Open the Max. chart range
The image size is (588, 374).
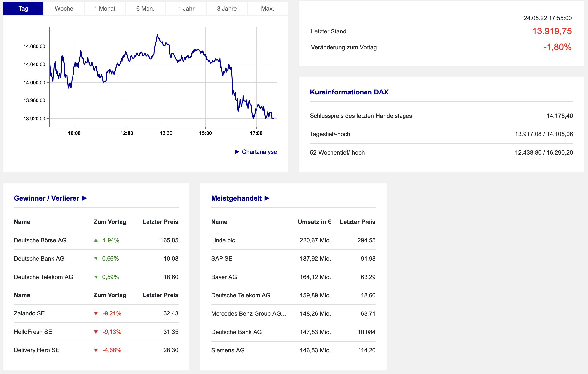[268, 9]
